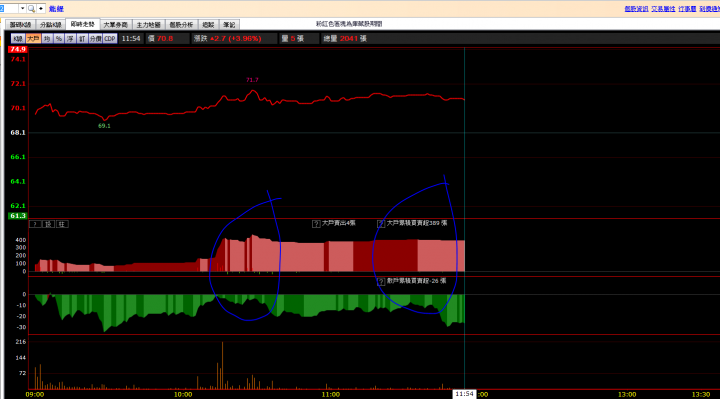Toggle the % percentage display button
720x399 pixels.
tap(59, 39)
